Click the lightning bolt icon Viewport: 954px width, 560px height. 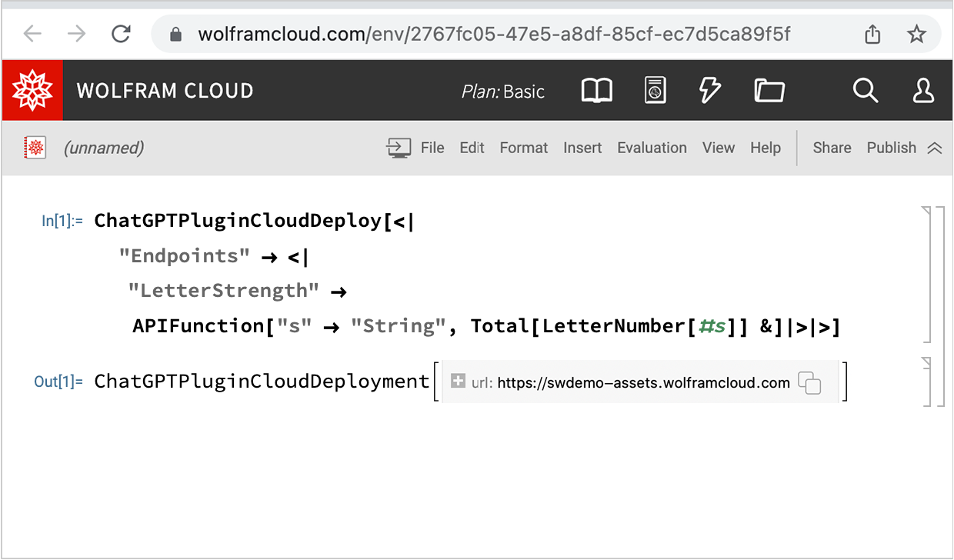(x=709, y=91)
